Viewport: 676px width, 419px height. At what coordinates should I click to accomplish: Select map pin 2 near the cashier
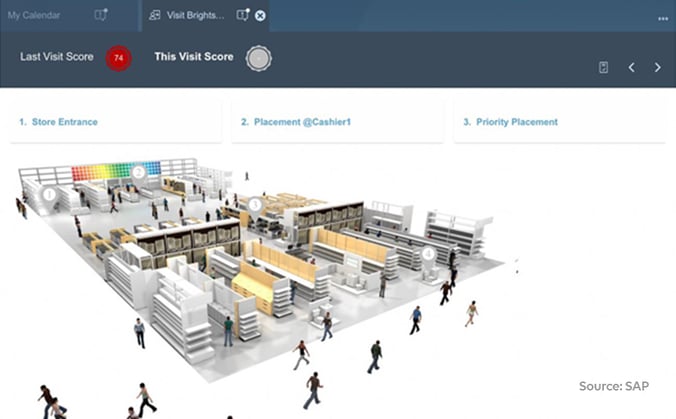coord(138,175)
